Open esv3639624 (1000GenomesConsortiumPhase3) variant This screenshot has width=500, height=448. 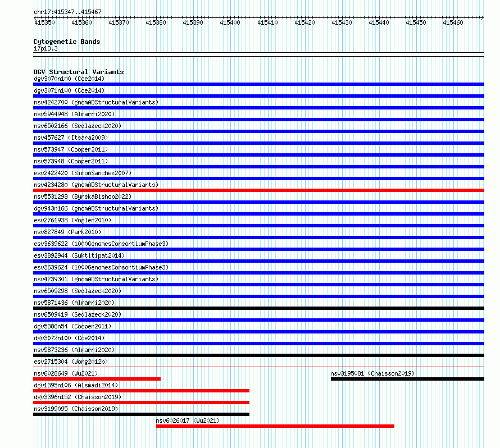101,267
